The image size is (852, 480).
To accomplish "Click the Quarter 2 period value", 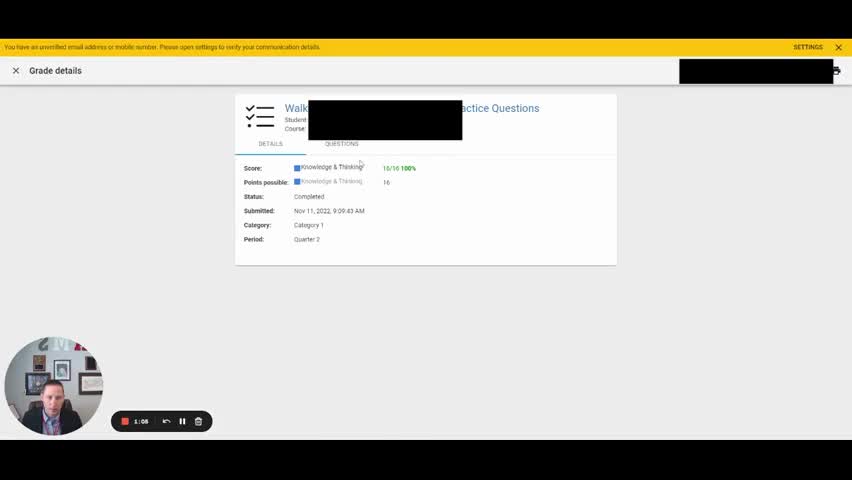I will pyautogui.click(x=307, y=240).
